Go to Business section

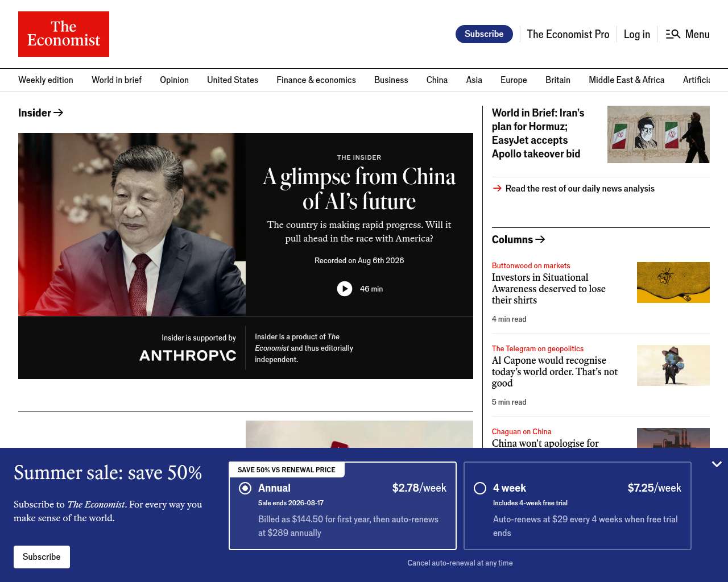[391, 80]
